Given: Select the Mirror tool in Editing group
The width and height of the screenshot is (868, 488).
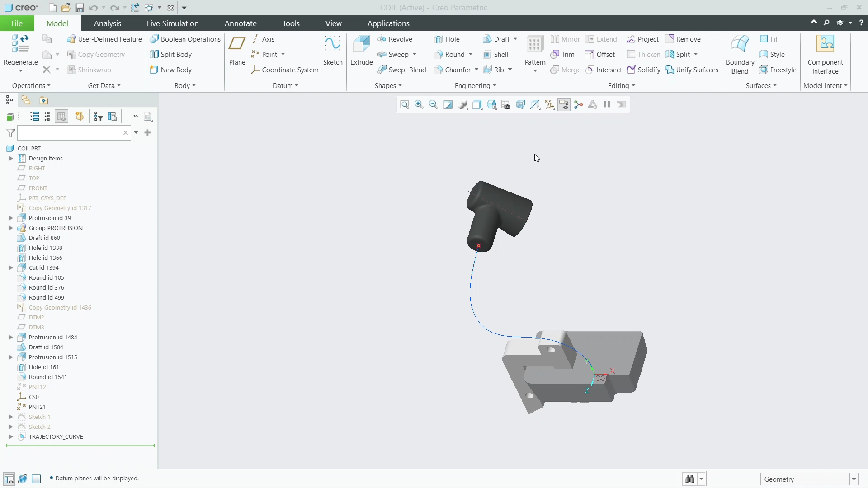Looking at the screenshot, I should [566, 39].
